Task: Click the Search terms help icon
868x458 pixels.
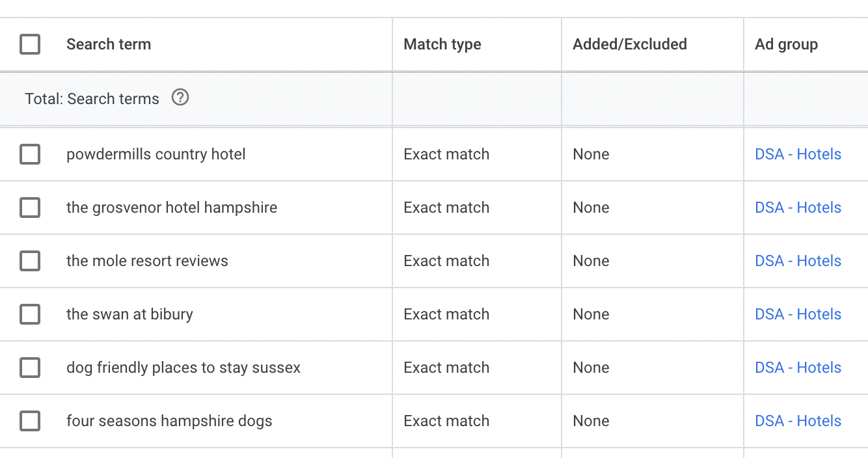Action: (x=180, y=98)
